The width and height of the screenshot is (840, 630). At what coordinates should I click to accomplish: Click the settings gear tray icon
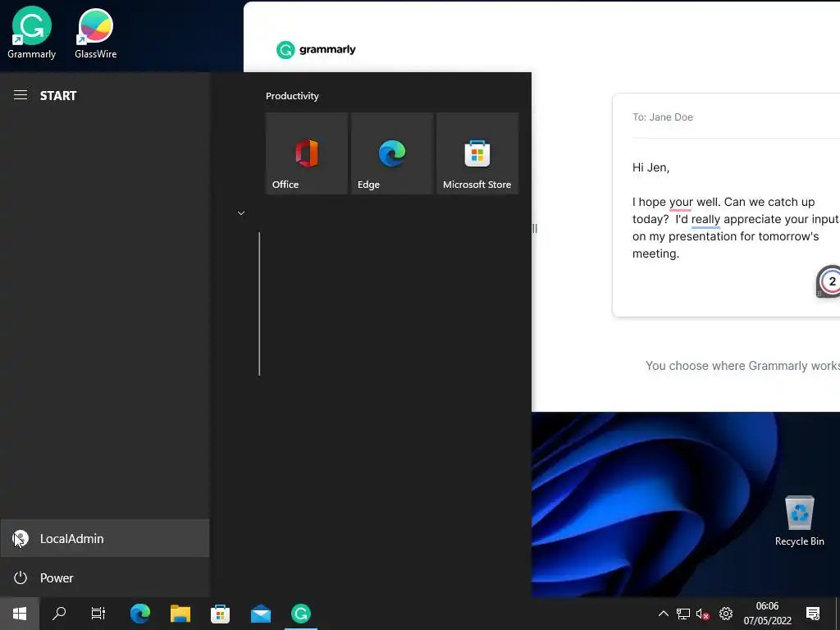tap(726, 614)
